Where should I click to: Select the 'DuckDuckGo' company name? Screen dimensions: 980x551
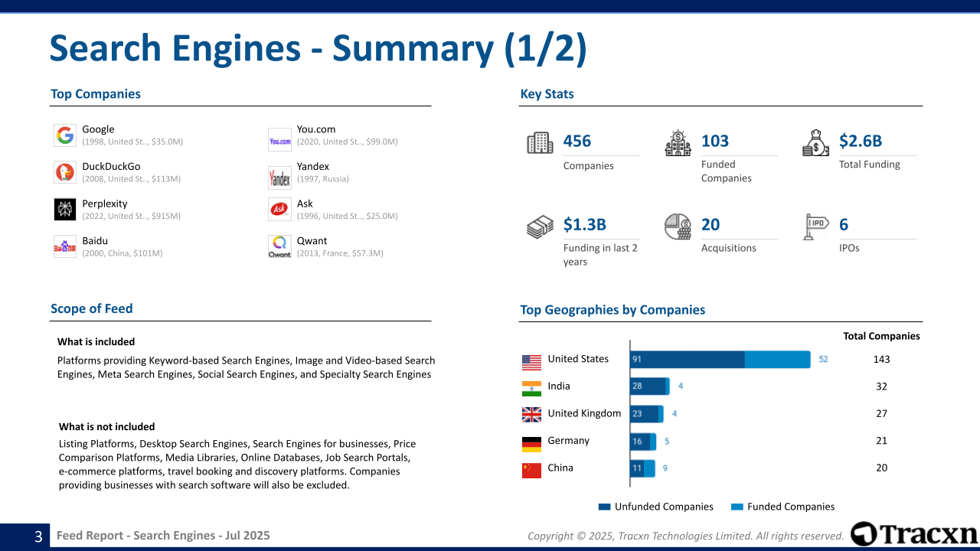click(111, 166)
